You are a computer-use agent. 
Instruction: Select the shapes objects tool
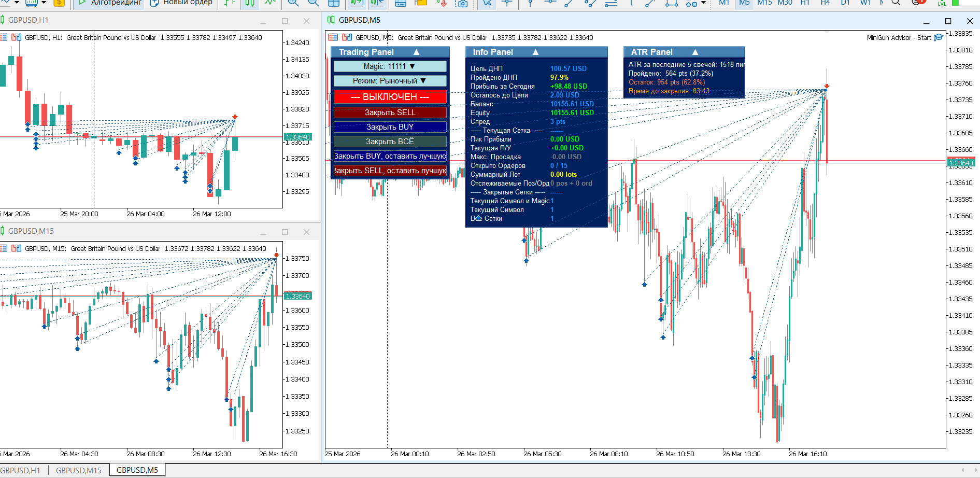[x=691, y=3]
